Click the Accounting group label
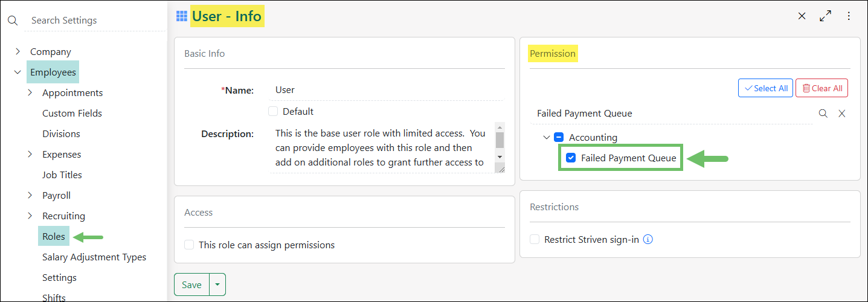Viewport: 868px width, 302px height. [x=593, y=137]
